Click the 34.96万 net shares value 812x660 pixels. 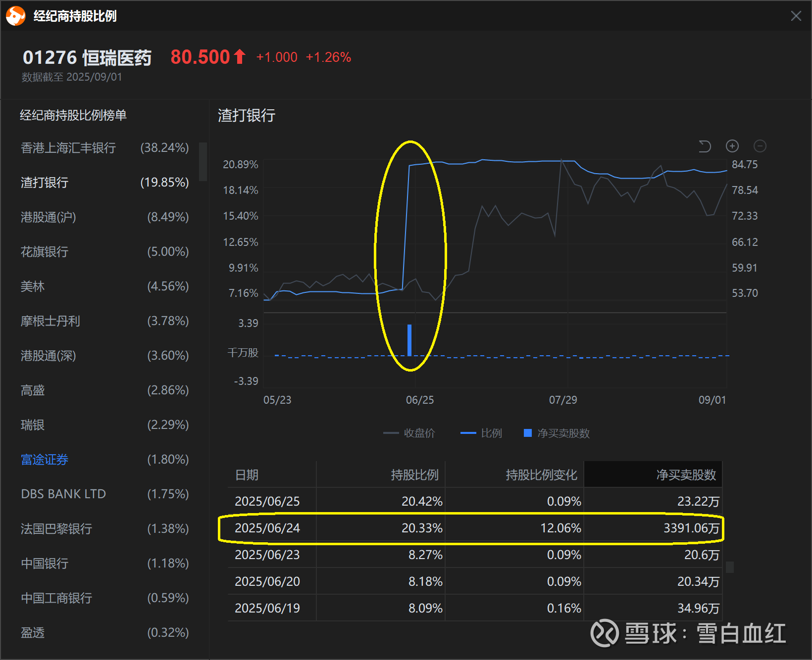(x=699, y=608)
